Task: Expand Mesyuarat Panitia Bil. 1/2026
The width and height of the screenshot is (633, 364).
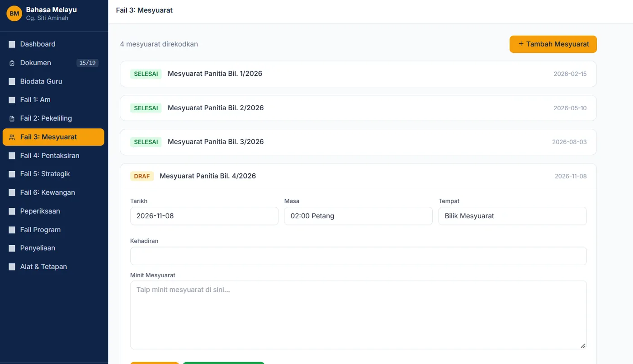Action: tap(358, 74)
